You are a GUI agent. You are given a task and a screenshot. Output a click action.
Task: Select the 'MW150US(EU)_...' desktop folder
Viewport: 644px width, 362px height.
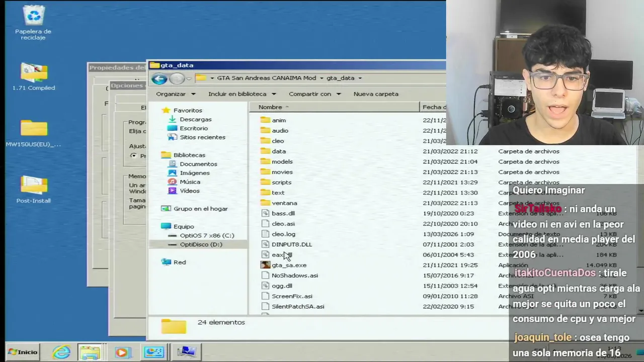(33, 133)
